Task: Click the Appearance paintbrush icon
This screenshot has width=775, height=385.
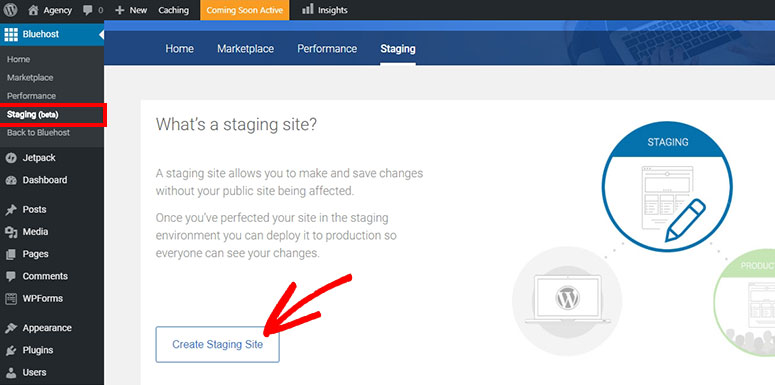Action: click(x=11, y=328)
